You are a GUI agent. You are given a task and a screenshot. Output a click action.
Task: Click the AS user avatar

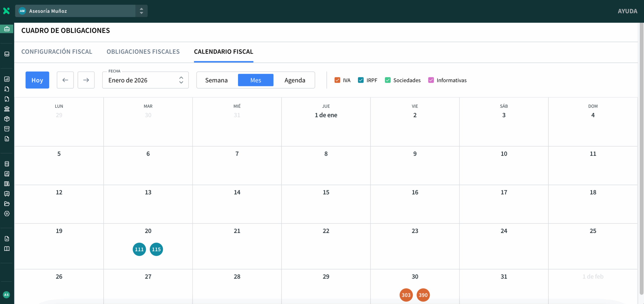tap(6, 295)
